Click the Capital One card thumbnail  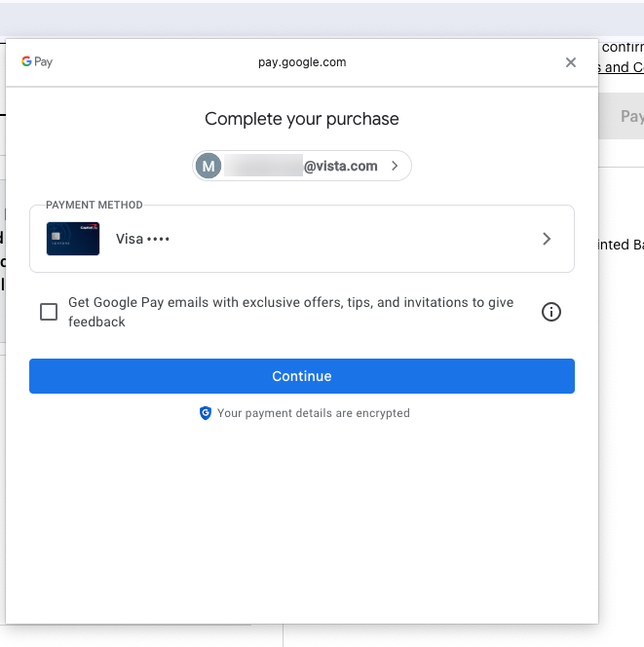pyautogui.click(x=73, y=239)
